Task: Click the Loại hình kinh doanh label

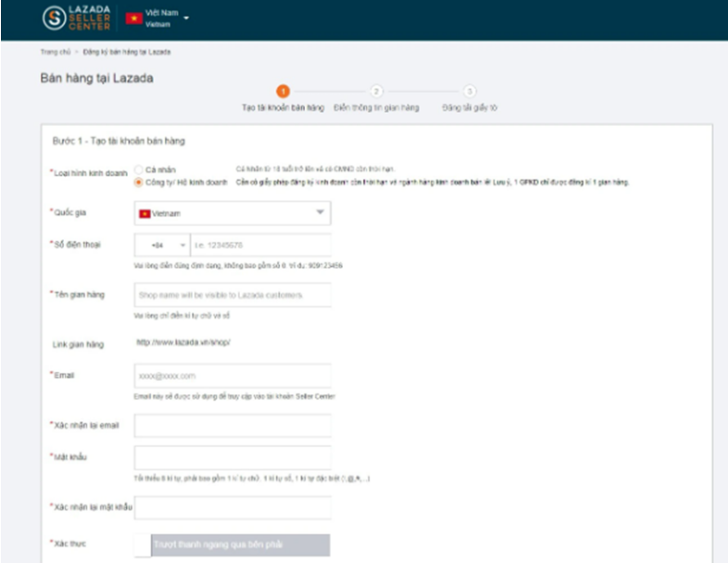Action: tap(90, 173)
